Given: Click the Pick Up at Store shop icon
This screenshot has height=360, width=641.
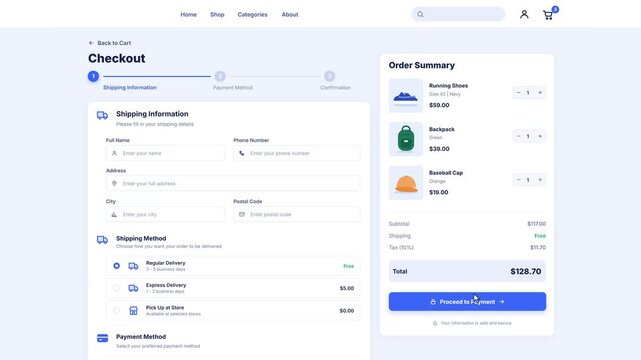Looking at the screenshot, I should (x=133, y=311).
